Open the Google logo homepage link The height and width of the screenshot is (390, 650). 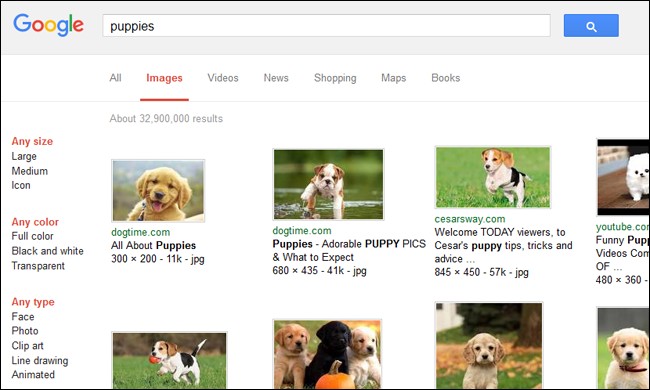point(49,25)
